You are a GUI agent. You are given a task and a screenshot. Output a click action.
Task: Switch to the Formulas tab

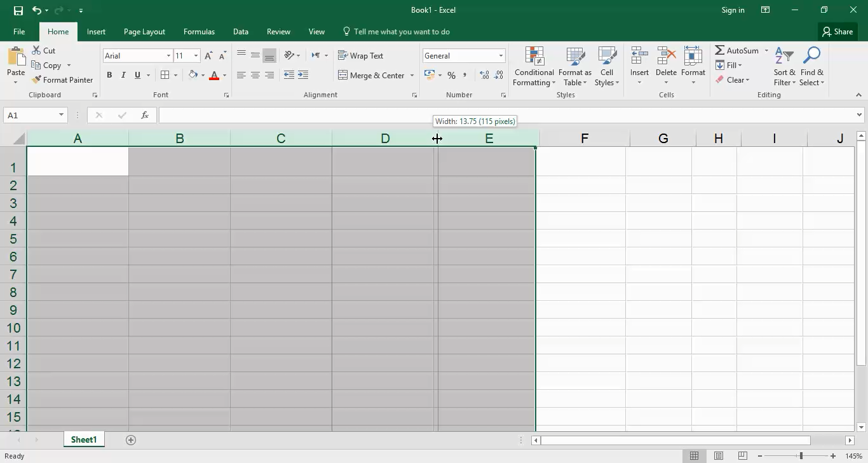[199, 32]
